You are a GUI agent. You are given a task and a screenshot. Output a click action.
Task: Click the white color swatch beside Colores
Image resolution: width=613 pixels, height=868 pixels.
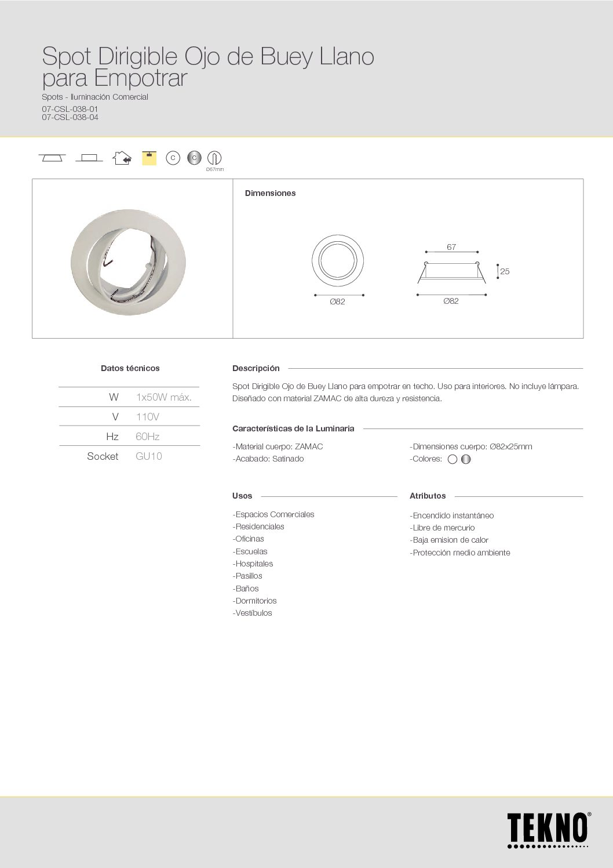[x=453, y=459]
